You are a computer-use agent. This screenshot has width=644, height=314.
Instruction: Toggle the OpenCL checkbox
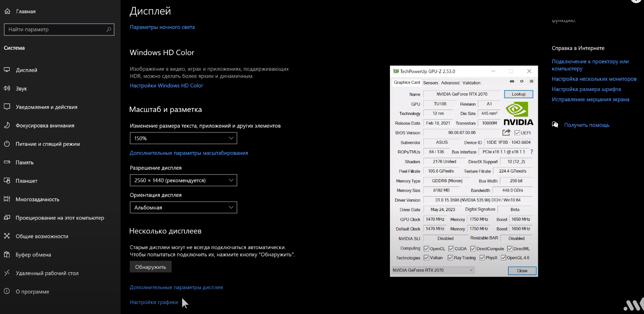pyautogui.click(x=426, y=249)
